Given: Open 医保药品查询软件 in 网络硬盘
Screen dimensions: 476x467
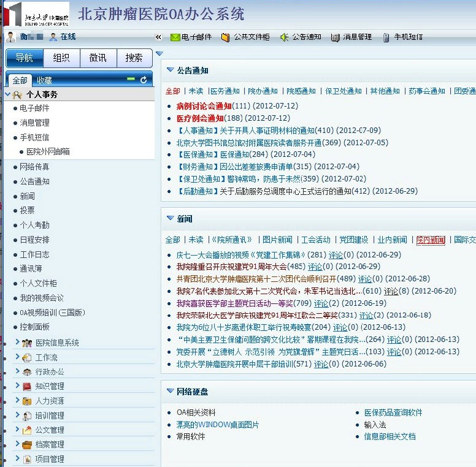Looking at the screenshot, I should pyautogui.click(x=393, y=412).
